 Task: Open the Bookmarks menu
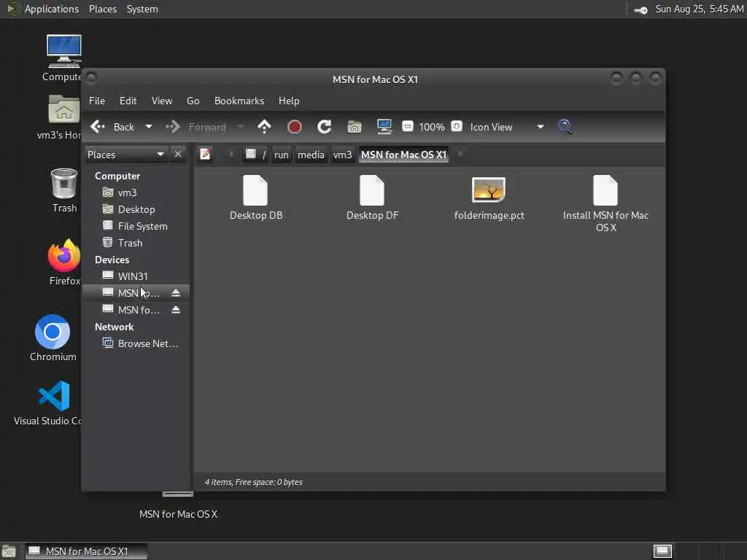click(239, 101)
